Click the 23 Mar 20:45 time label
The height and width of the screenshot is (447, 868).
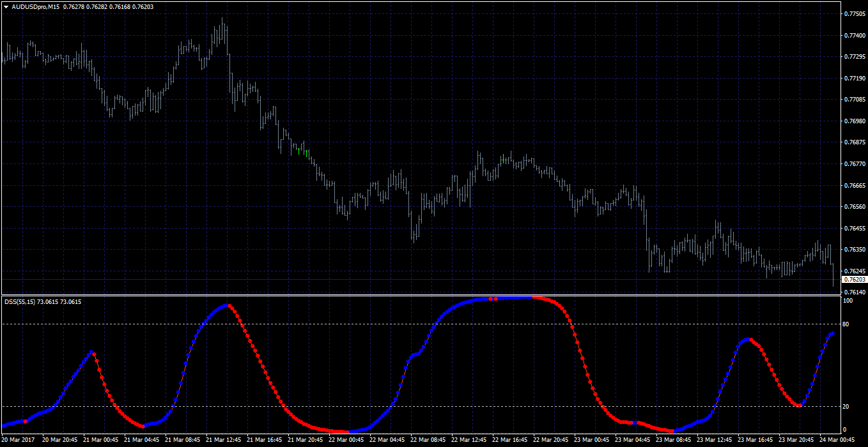point(796,440)
